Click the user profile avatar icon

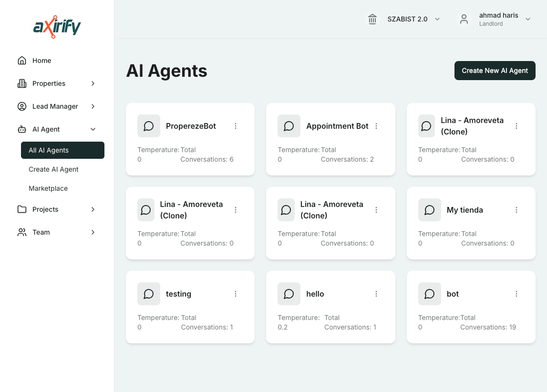point(464,19)
